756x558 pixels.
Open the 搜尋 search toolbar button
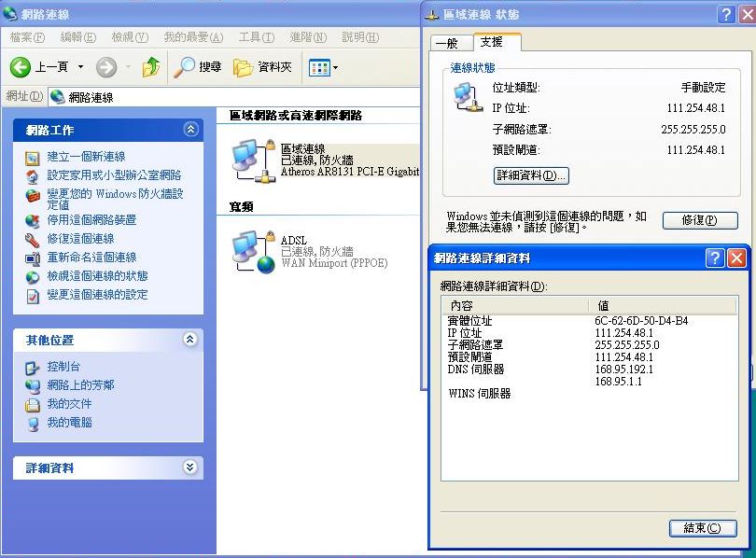tap(198, 67)
